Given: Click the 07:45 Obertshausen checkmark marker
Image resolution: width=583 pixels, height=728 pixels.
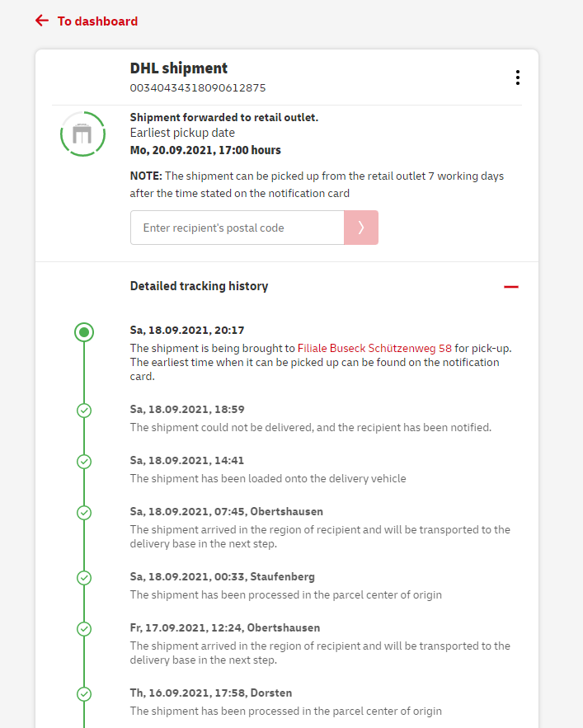Looking at the screenshot, I should pyautogui.click(x=83, y=513).
